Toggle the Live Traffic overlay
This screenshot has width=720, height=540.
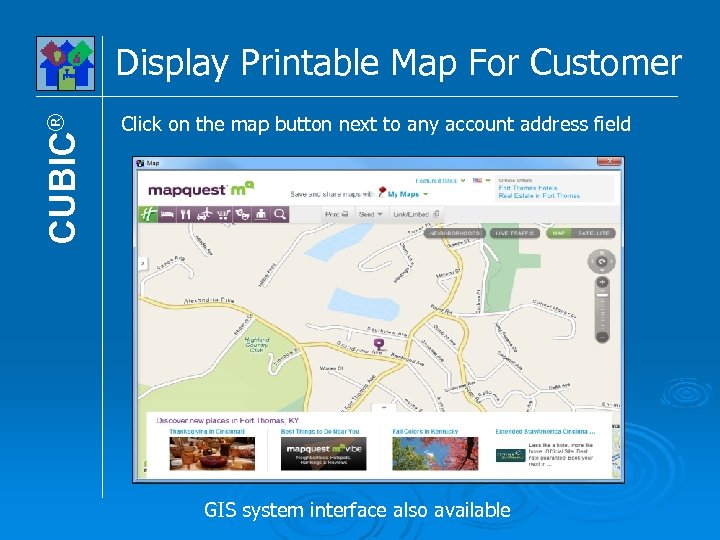coord(515,233)
